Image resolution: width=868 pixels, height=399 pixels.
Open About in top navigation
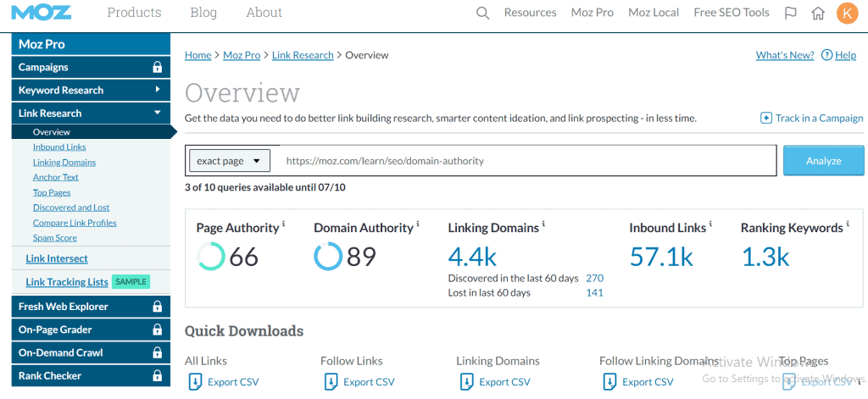pos(264,12)
